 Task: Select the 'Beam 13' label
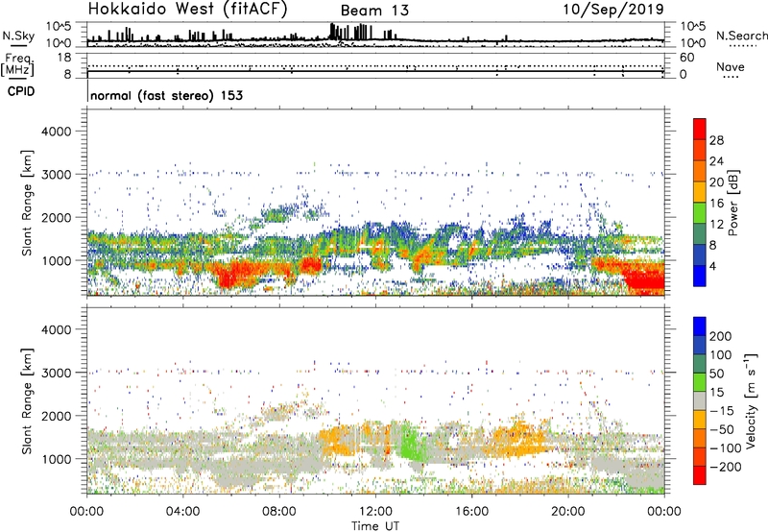click(374, 11)
